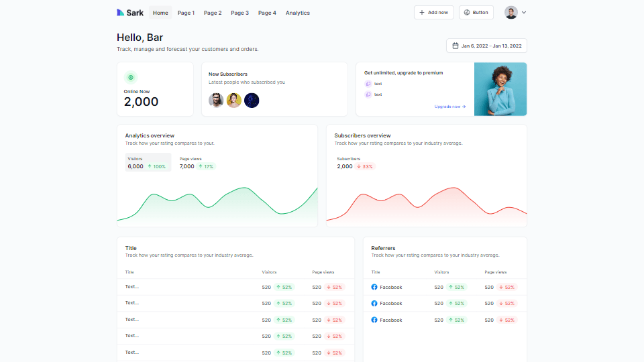Image resolution: width=644 pixels, height=362 pixels.
Task: Select the Subscribers 2,000 metric
Action: tap(356, 163)
